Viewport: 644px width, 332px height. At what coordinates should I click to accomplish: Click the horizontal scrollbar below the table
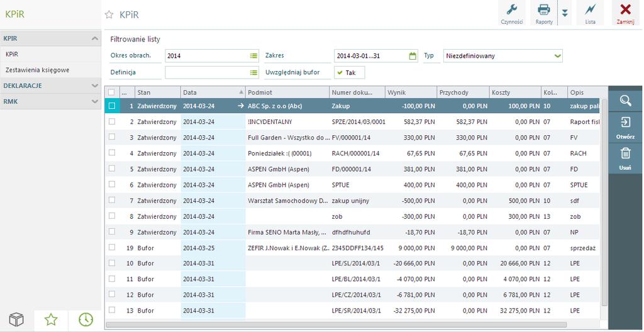(336, 324)
